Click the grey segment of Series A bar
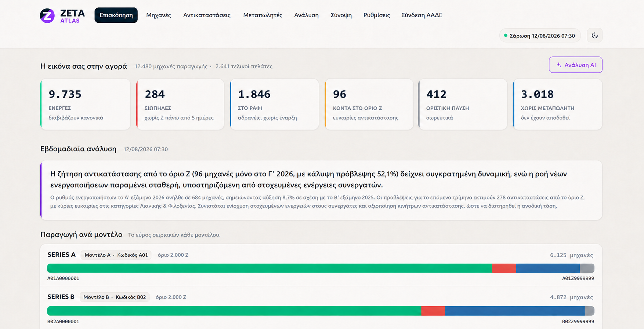The width and height of the screenshot is (644, 329). pyautogui.click(x=587, y=268)
